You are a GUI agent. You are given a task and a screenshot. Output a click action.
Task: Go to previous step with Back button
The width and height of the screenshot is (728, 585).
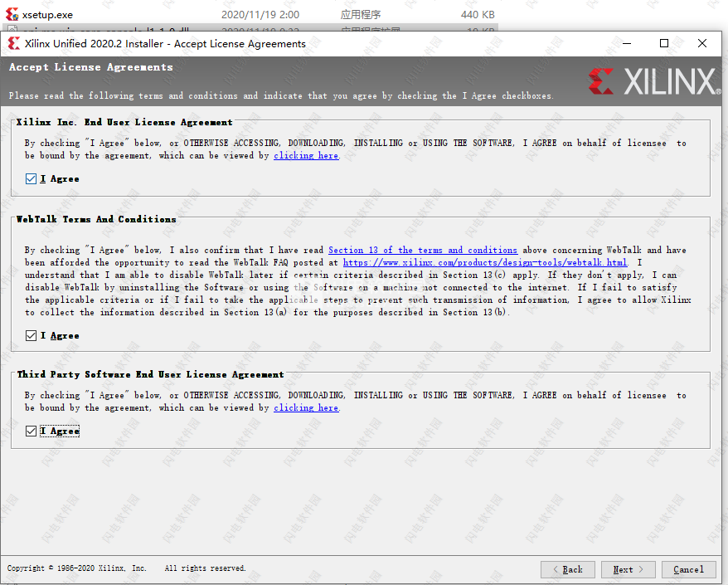coord(568,569)
